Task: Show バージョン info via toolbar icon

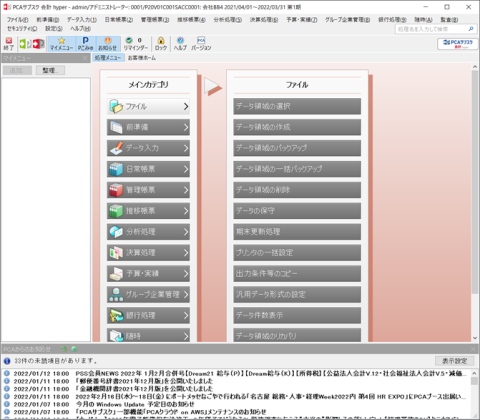Action: click(x=201, y=44)
